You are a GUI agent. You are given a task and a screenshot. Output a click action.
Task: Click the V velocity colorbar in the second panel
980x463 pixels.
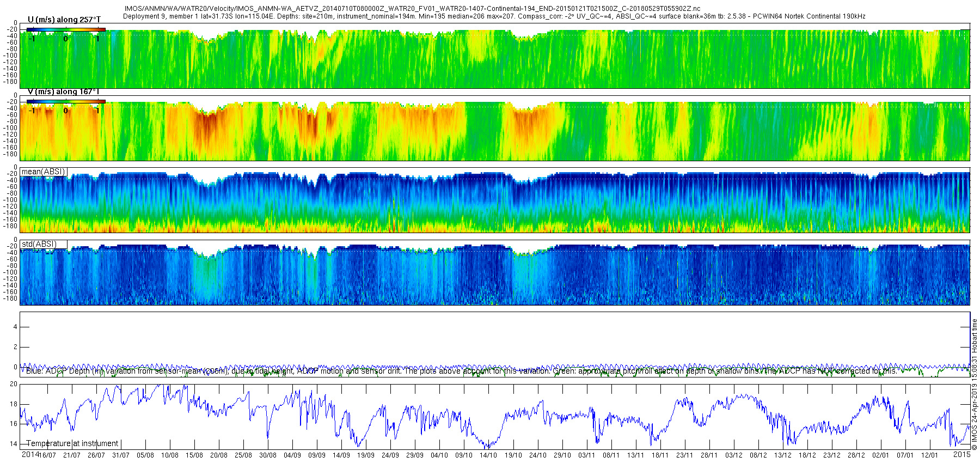(66, 101)
